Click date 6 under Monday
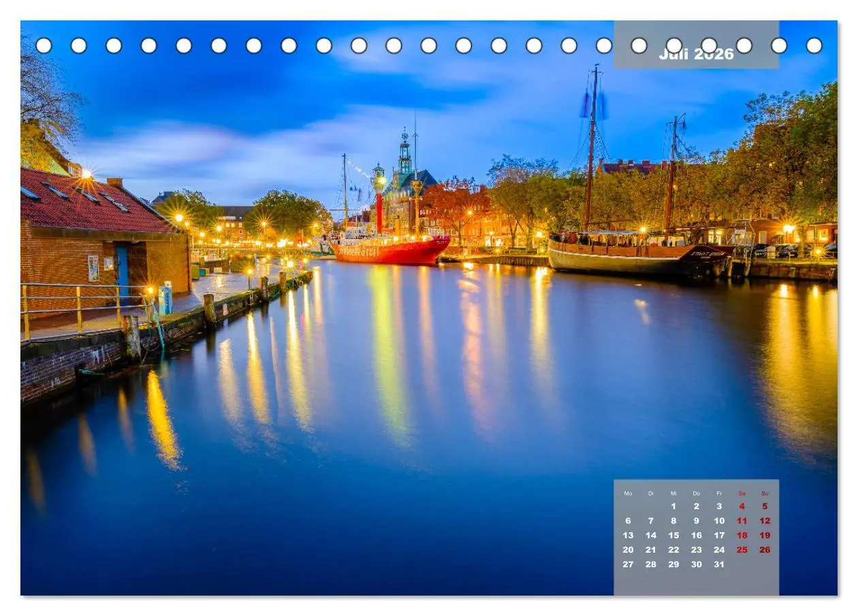Image resolution: width=858 pixels, height=616 pixels. click(628, 521)
